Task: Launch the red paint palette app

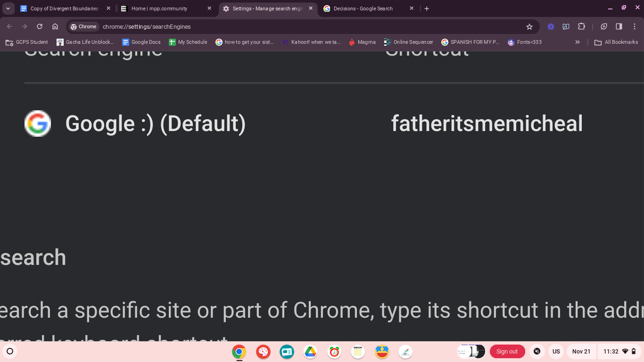Action: (263, 352)
